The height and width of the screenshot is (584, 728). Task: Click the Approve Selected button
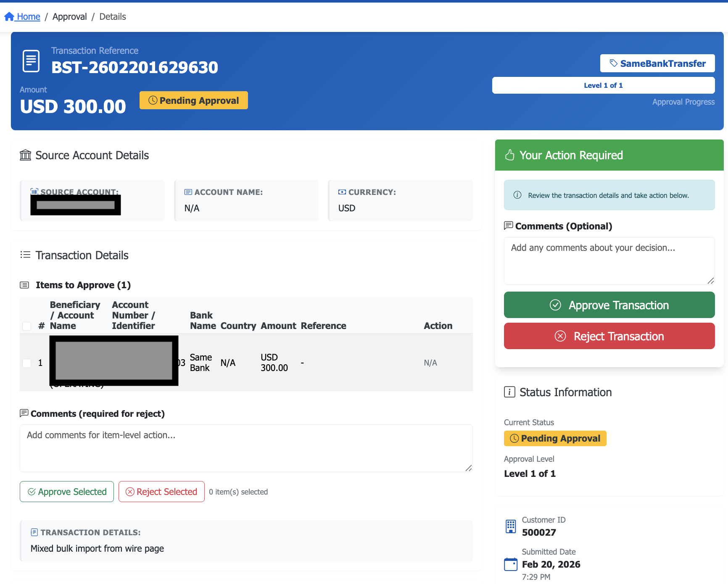click(67, 492)
